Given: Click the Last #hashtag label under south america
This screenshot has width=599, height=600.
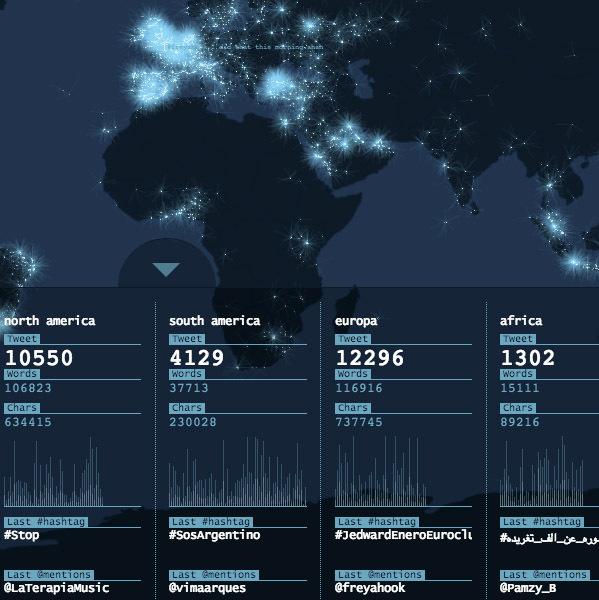Looking at the screenshot, I should click(211, 522).
